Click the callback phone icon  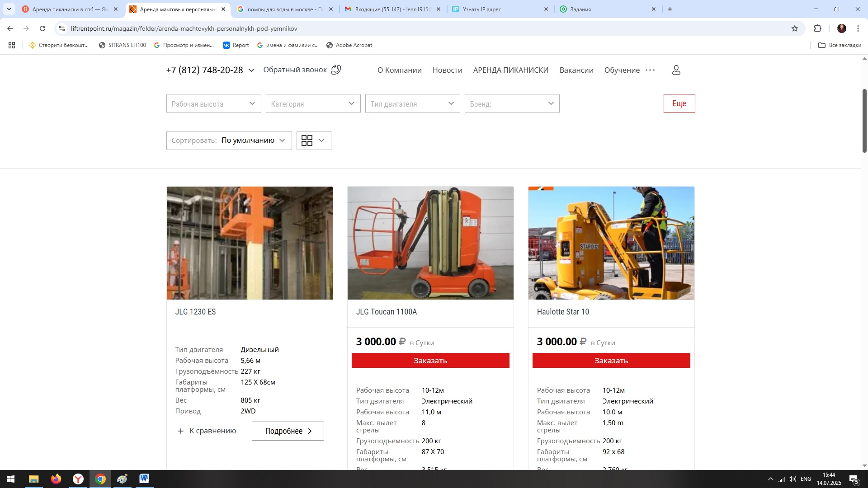click(336, 70)
